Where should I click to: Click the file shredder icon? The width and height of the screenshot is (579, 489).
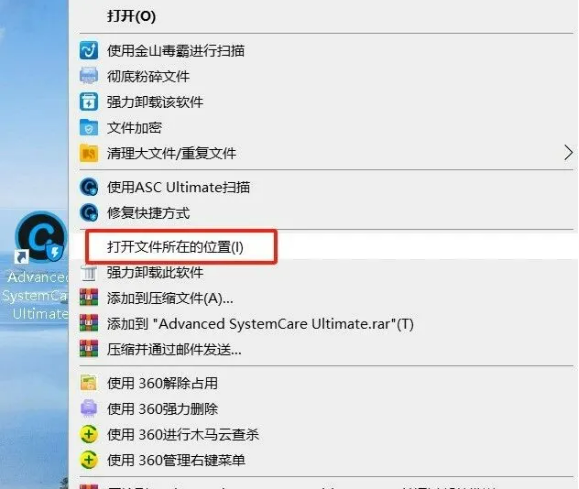89,76
